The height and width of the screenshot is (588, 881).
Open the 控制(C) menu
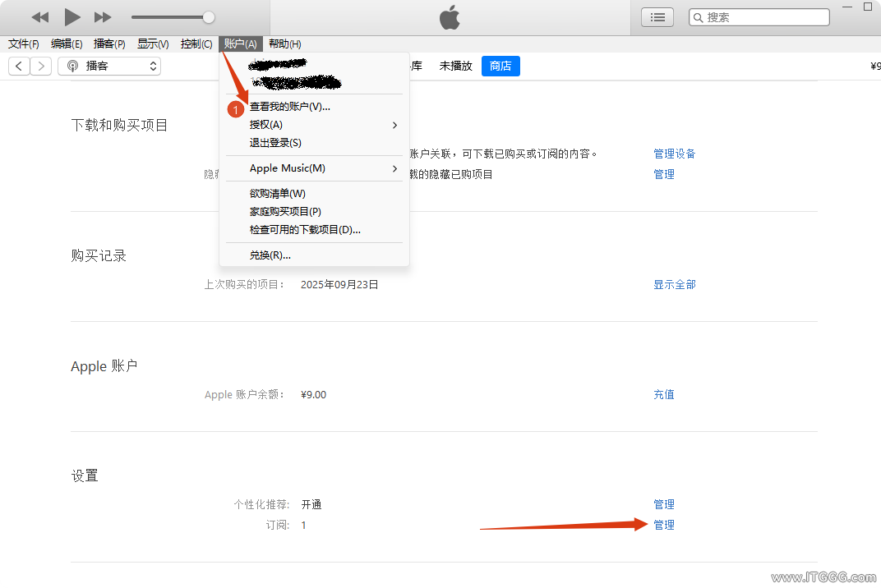(196, 44)
